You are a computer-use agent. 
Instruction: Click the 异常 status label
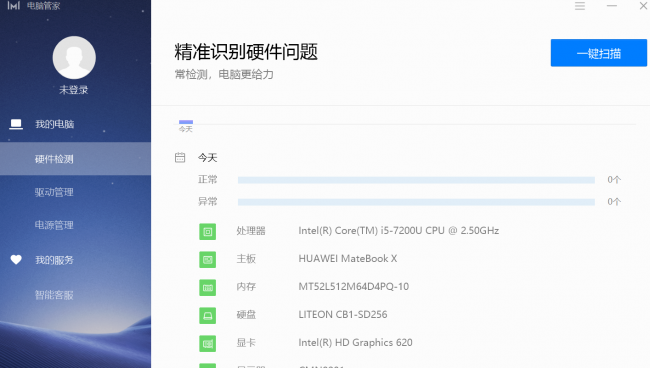coord(208,201)
